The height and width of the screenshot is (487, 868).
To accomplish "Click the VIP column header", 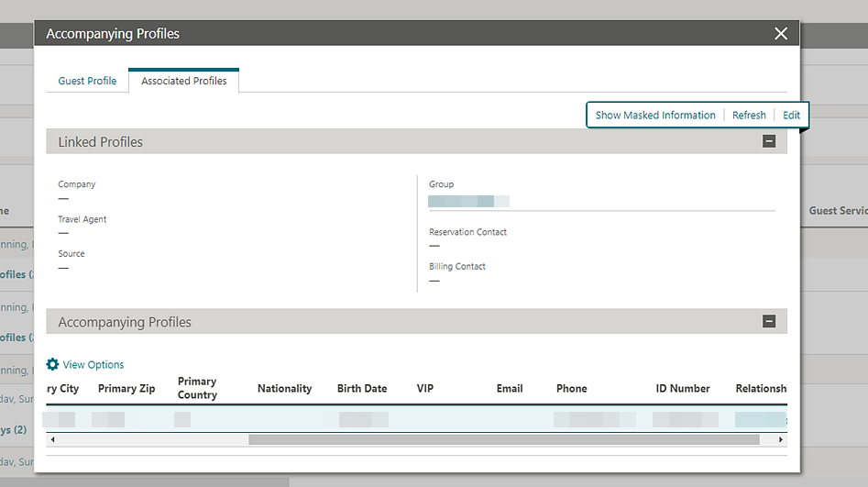I will tap(425, 388).
